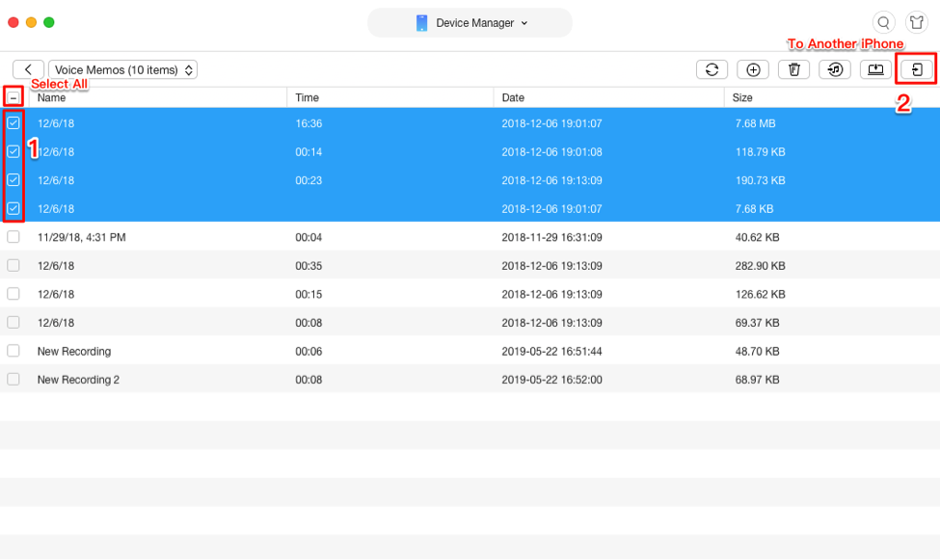Click the date 2019-05-22 16:51:44
Viewport: 940px width, 560px height.
pyautogui.click(x=551, y=352)
